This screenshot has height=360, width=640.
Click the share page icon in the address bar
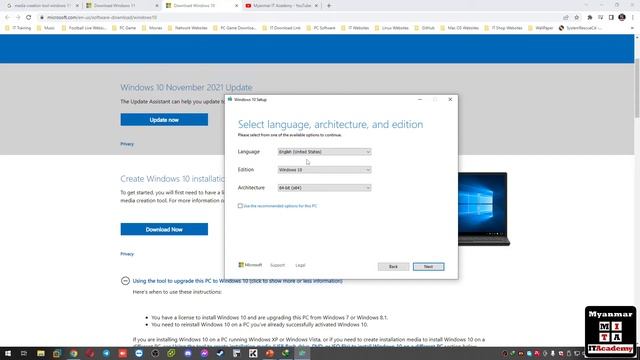click(x=566, y=18)
